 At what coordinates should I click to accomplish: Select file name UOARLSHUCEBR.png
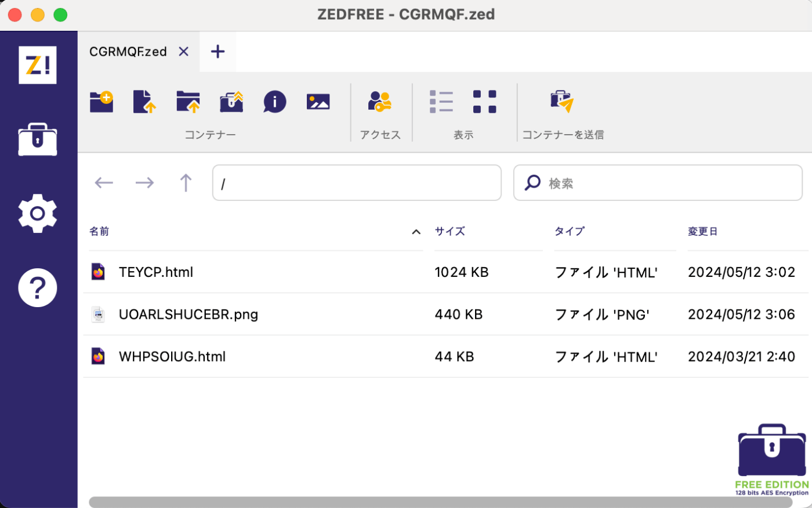tap(188, 314)
